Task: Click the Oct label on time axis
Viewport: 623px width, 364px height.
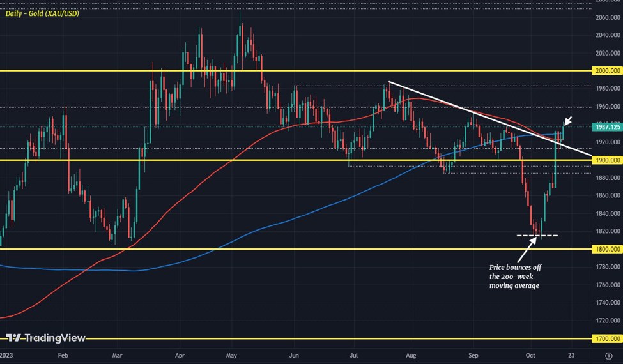Action: point(530,355)
